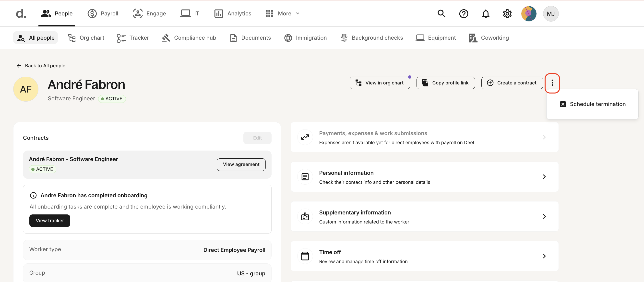The width and height of the screenshot is (644, 282).
Task: Open the MJ user profile avatar
Action: coord(551,13)
